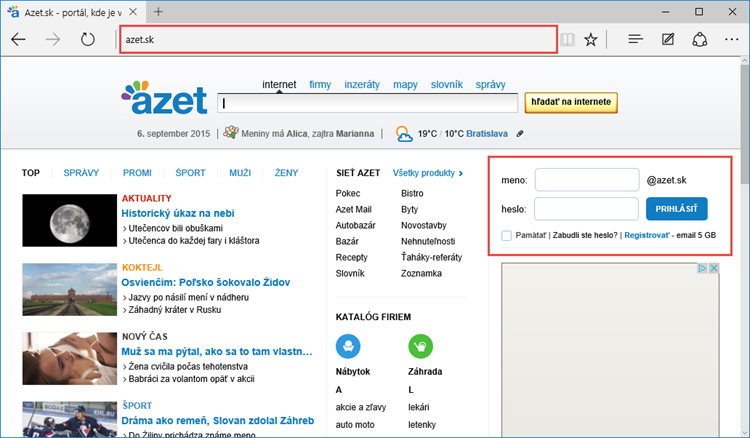Click the Registrovať link
Image resolution: width=750 pixels, height=438 pixels.
tap(649, 235)
